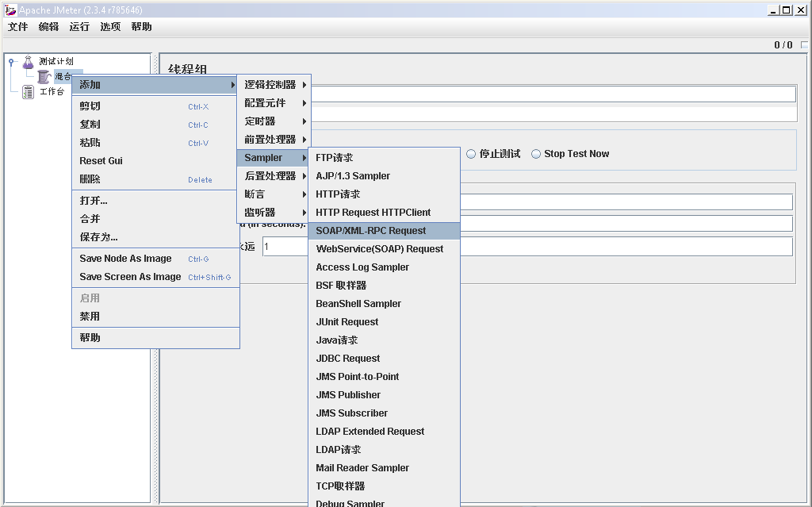Viewport: 812px width, 507px height.
Task: Click the run status indicator box
Action: coord(805,45)
